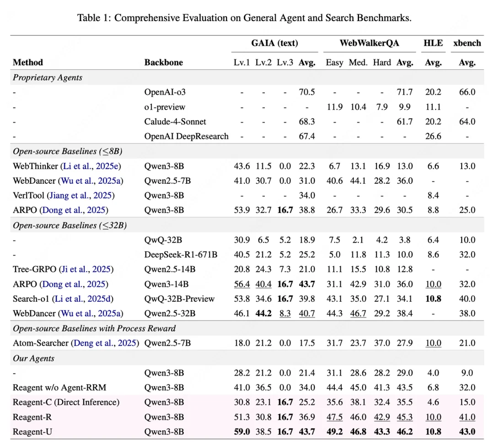Click the Method column header
494x448 pixels.
28,63
